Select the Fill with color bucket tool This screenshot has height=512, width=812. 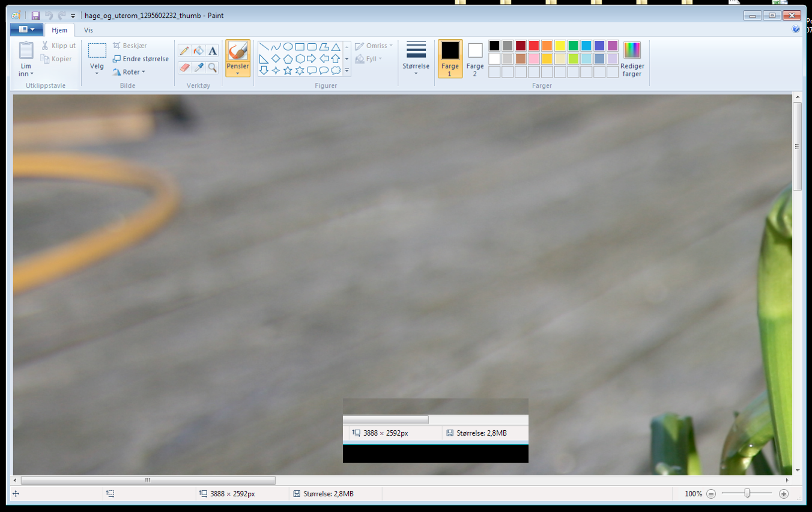pos(198,51)
